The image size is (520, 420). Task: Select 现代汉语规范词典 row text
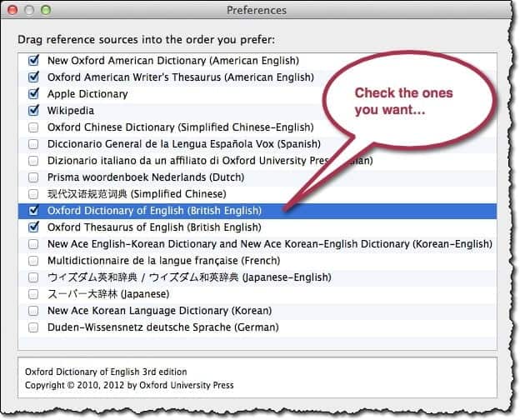(137, 193)
